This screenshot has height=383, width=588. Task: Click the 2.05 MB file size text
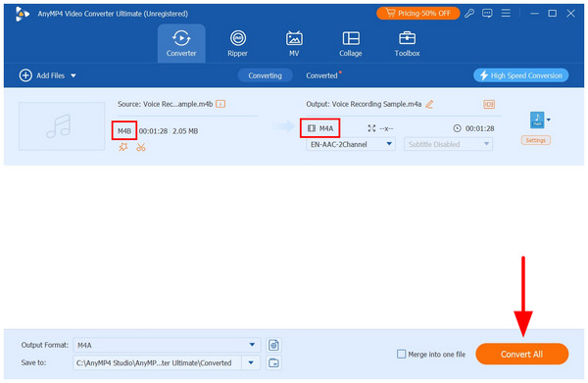tap(185, 131)
